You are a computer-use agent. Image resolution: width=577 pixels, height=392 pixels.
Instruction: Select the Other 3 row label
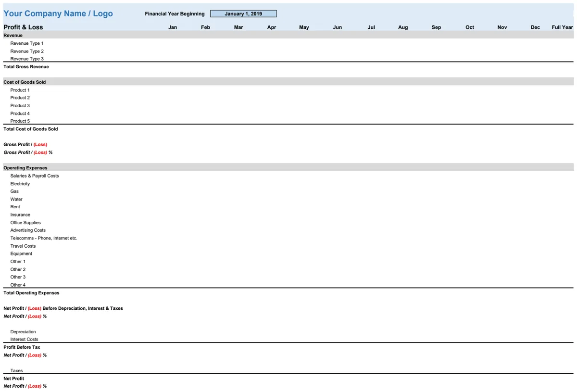tap(18, 277)
